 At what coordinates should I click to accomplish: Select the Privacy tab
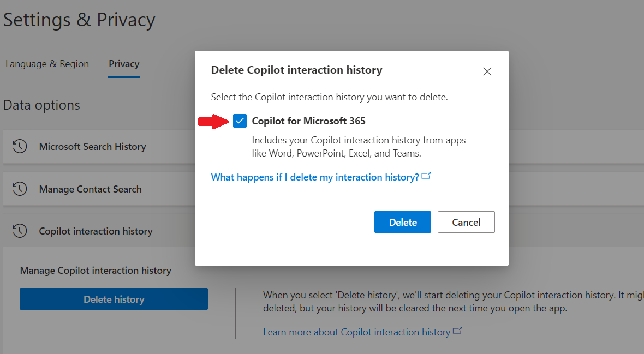[124, 64]
